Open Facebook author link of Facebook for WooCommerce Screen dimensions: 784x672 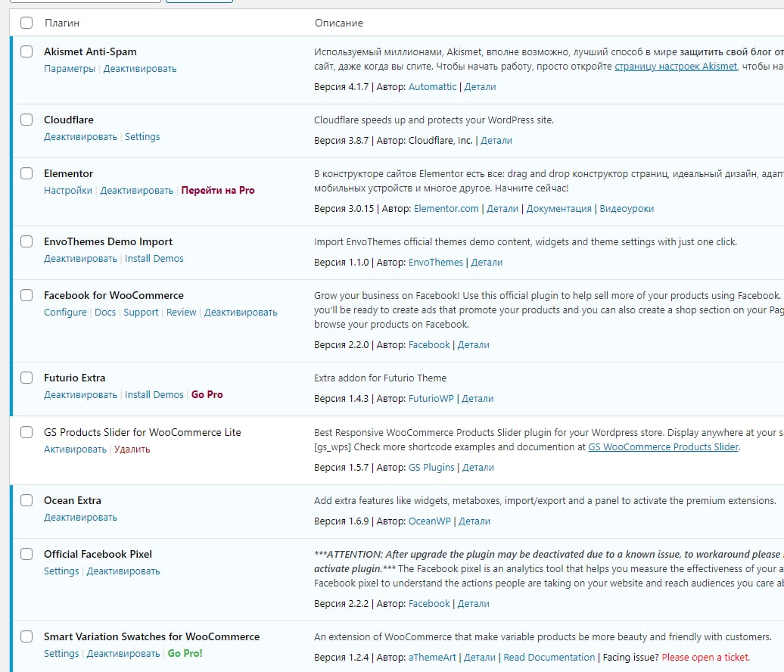pyautogui.click(x=429, y=344)
